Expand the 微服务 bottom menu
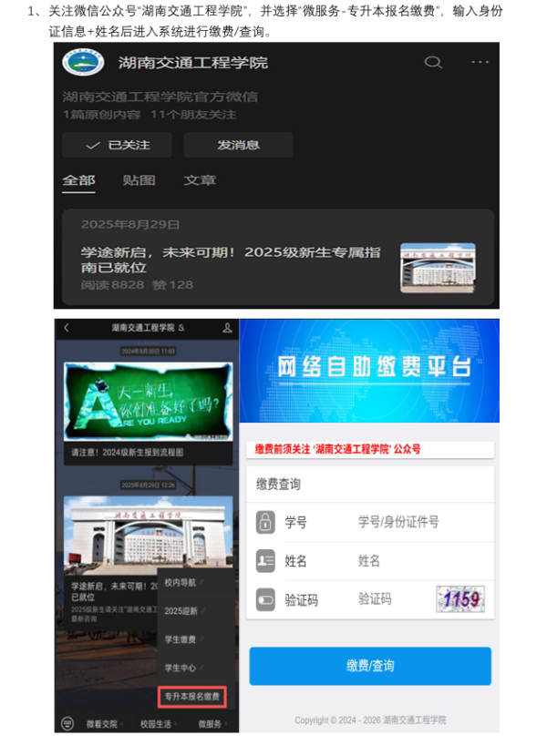Image resolution: width=547 pixels, height=756 pixels. [210, 723]
